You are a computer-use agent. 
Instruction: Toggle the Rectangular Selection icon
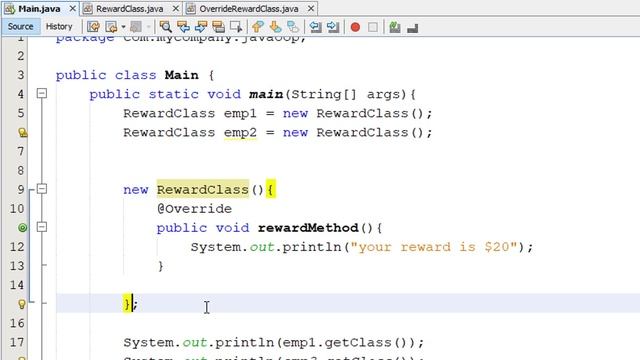(236, 27)
